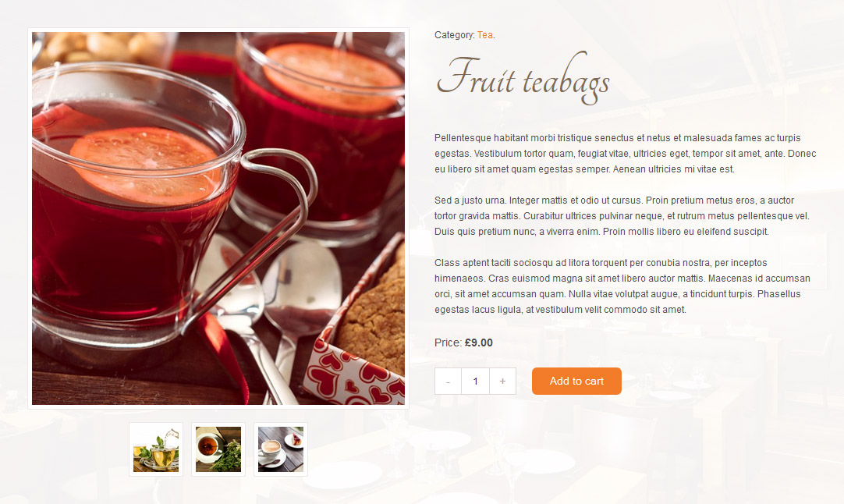
Task: Open the large fruit tea product image
Action: tap(218, 218)
